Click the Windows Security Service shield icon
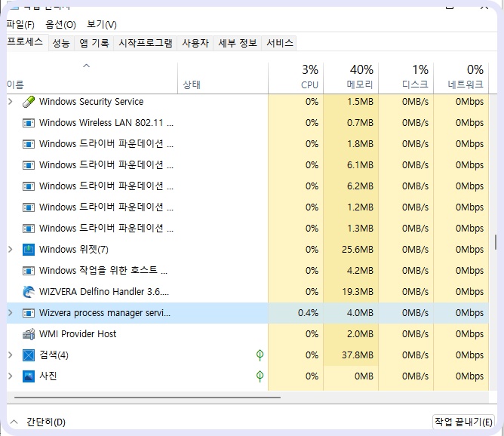 pyautogui.click(x=29, y=102)
